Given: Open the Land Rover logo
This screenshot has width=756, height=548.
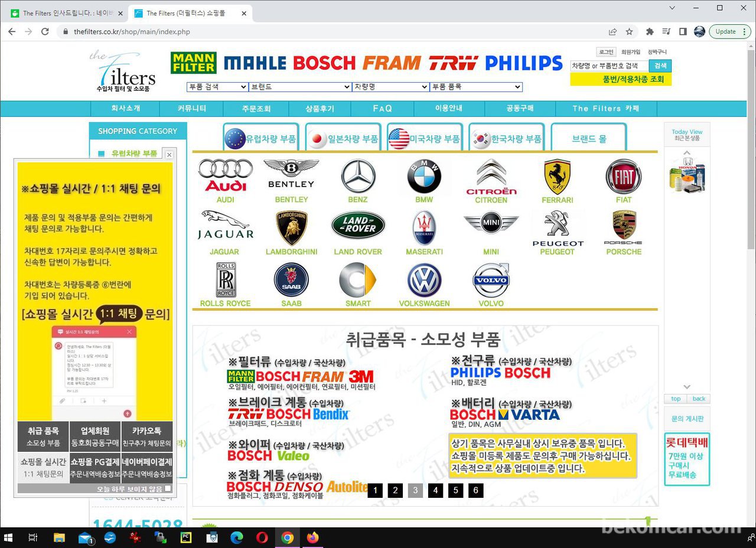Looking at the screenshot, I should (358, 227).
